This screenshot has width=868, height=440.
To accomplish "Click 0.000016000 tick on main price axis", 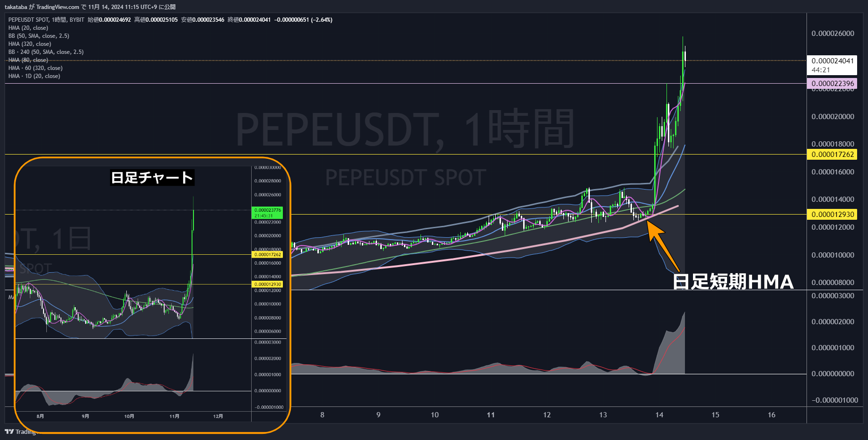I will pyautogui.click(x=833, y=172).
